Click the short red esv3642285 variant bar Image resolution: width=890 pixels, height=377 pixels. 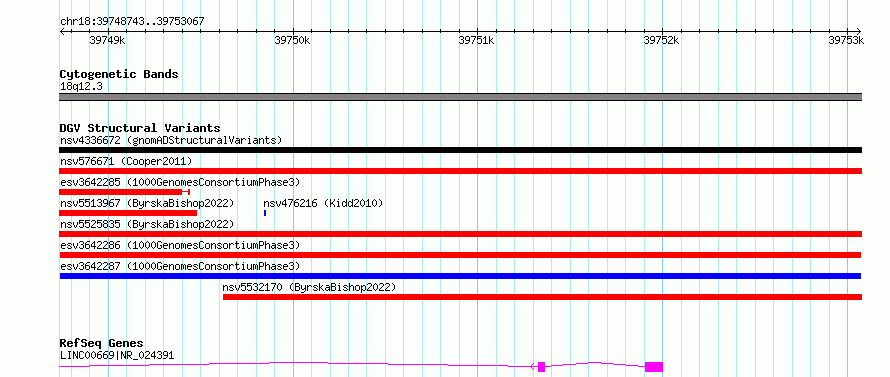[124, 192]
